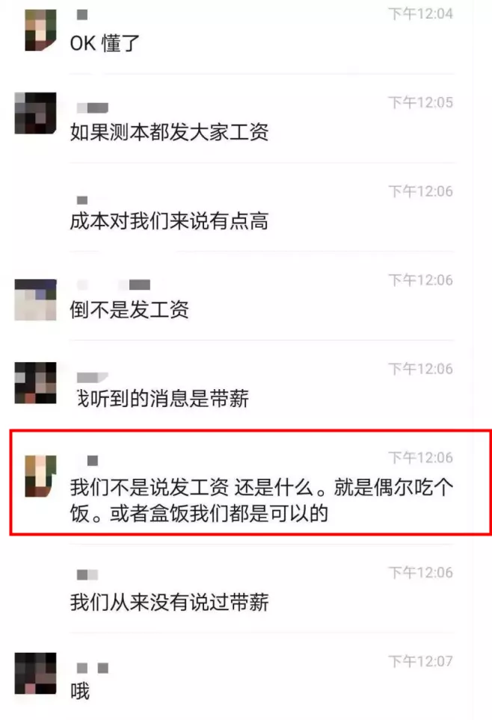Tap sender name above '倒不是发工资'
492x720 pixels.
coord(113,285)
